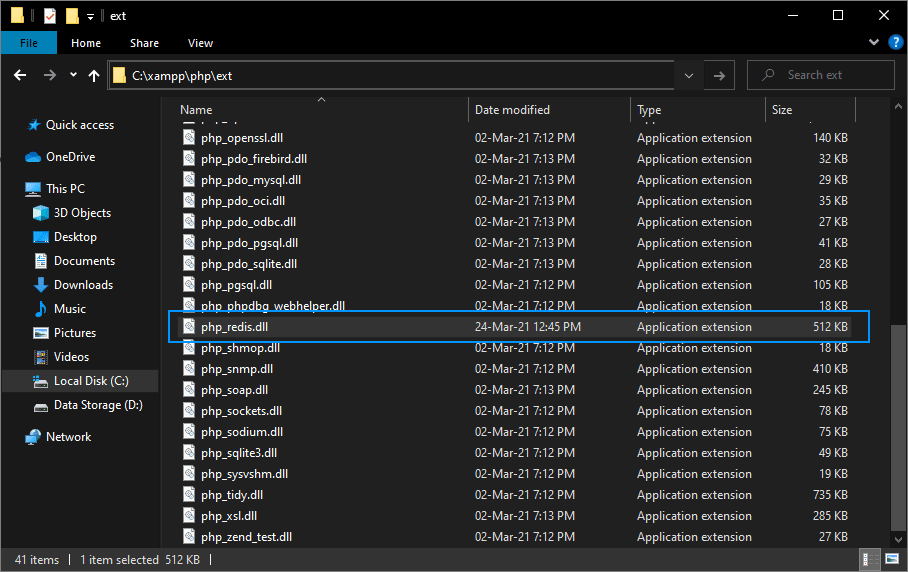This screenshot has height=572, width=908.
Task: Click the Search ext box
Action: click(821, 75)
